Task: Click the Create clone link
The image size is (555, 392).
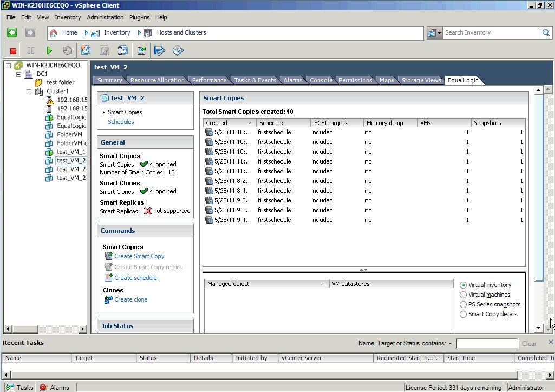Action: point(131,299)
